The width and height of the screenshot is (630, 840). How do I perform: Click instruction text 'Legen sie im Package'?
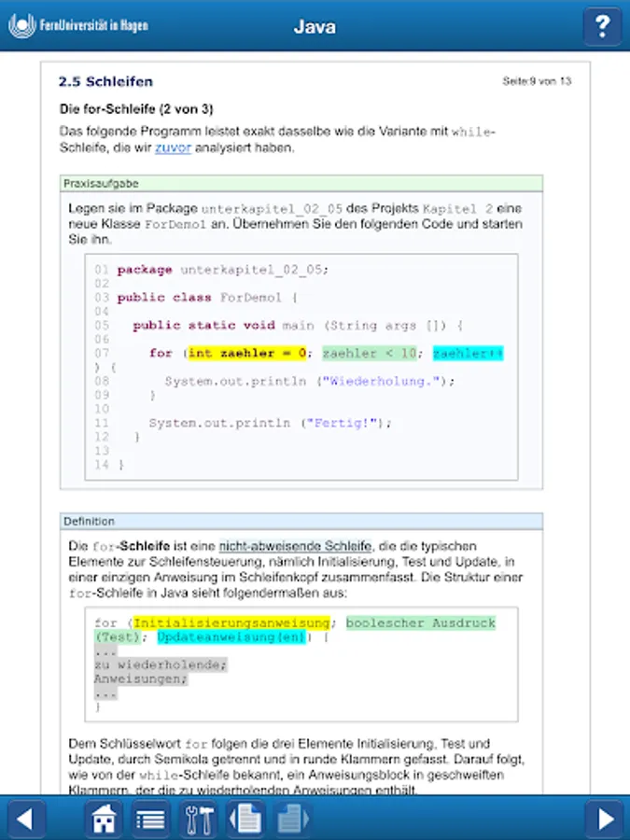pos(295,224)
